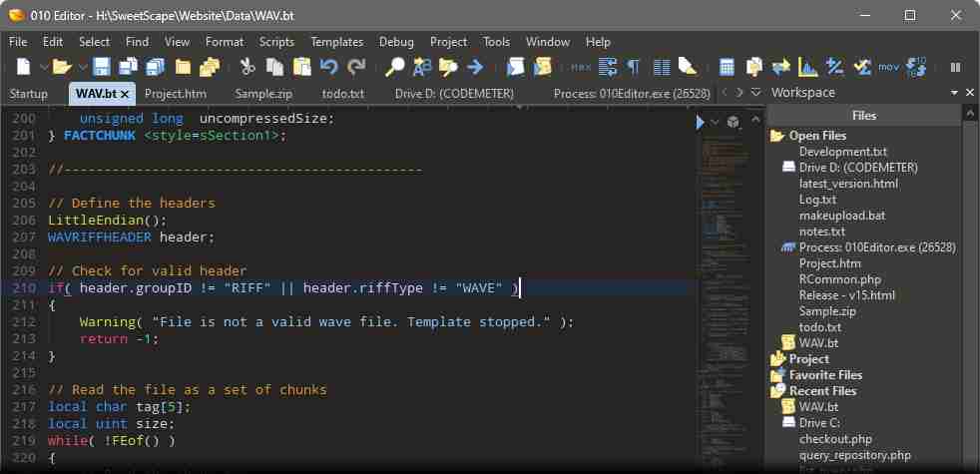
Task: Open the Templates menu
Action: click(x=336, y=42)
